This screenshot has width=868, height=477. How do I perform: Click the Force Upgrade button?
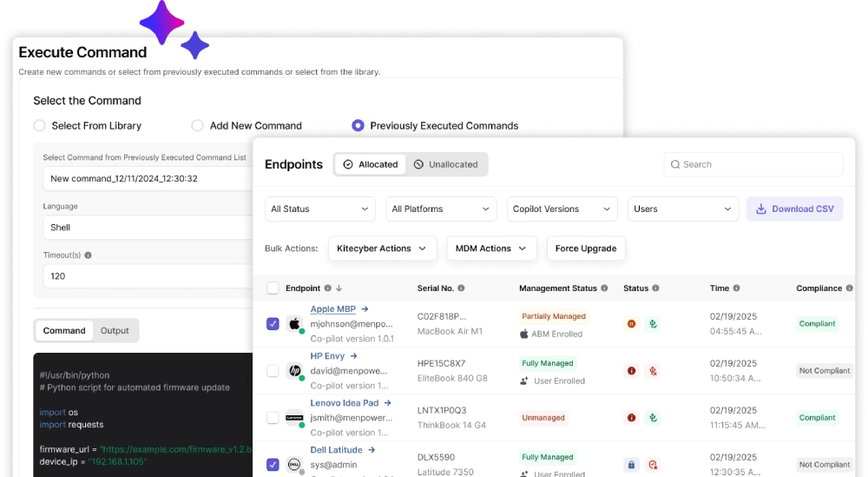point(586,248)
